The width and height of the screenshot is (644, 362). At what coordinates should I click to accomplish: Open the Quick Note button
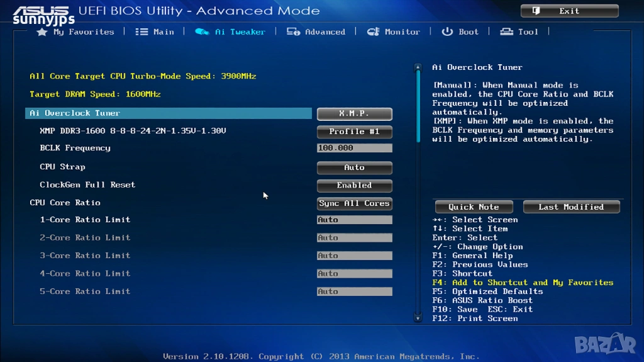pyautogui.click(x=474, y=207)
